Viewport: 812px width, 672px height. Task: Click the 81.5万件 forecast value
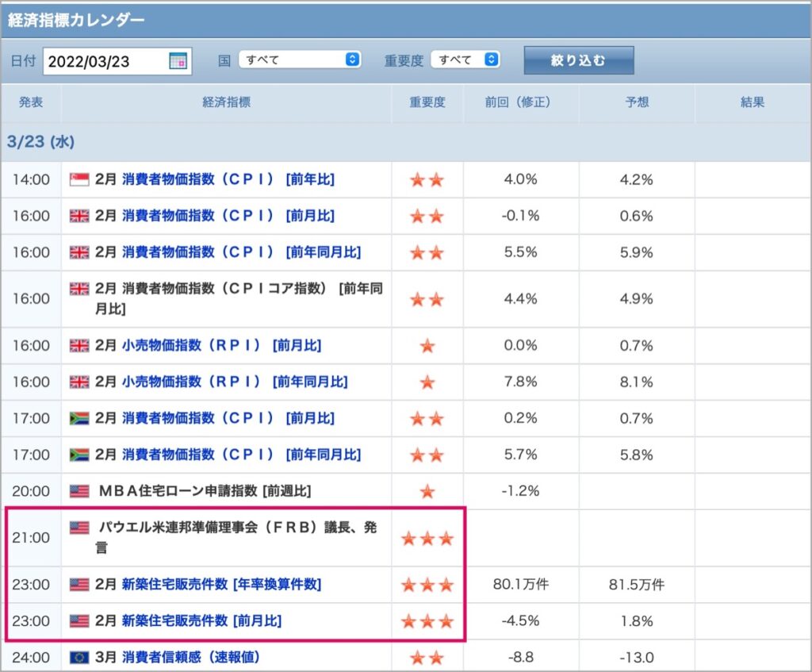(x=637, y=585)
